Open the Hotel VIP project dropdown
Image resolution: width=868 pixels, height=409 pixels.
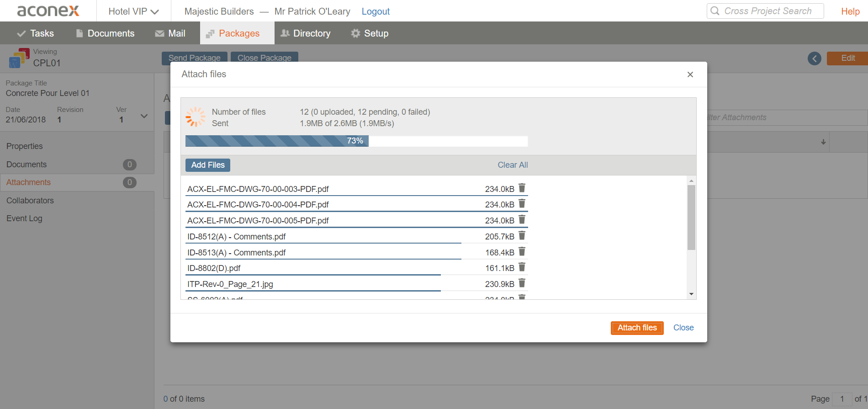click(133, 11)
